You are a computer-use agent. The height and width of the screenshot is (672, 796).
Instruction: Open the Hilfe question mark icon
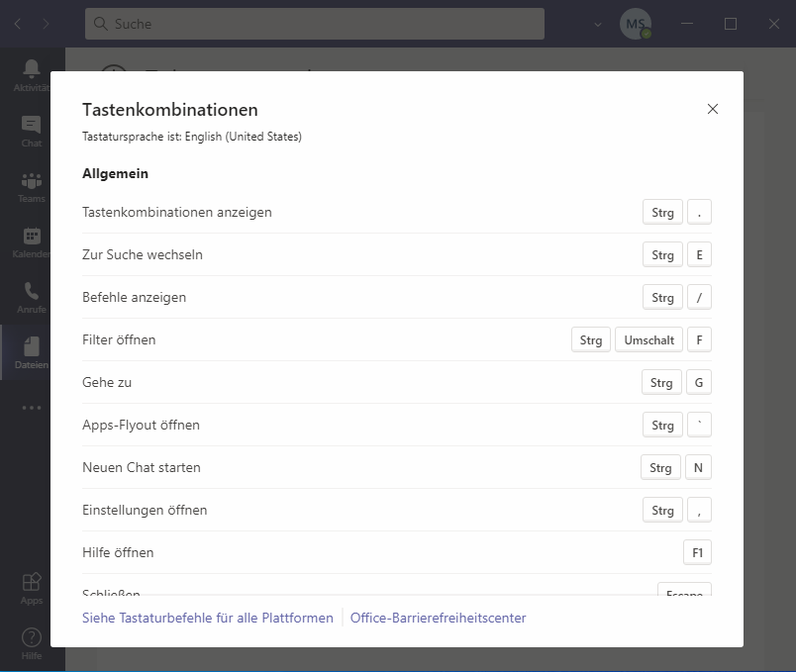click(x=32, y=639)
